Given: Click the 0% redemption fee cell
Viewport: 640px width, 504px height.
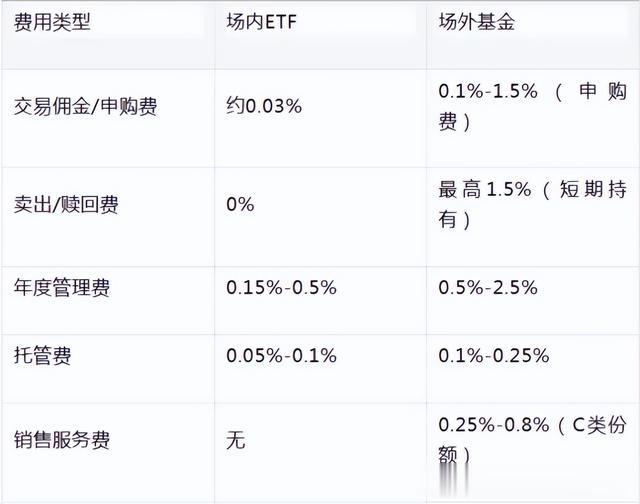Looking at the screenshot, I should 240,204.
